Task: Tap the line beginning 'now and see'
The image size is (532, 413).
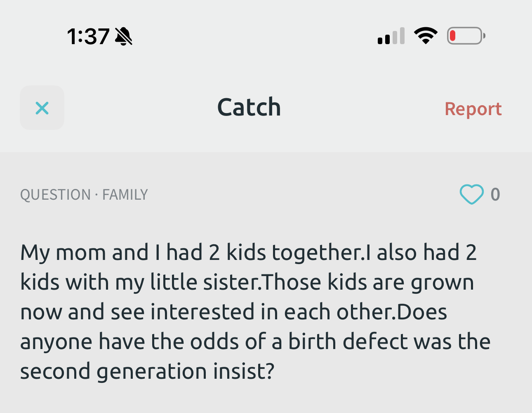Action: (x=233, y=312)
